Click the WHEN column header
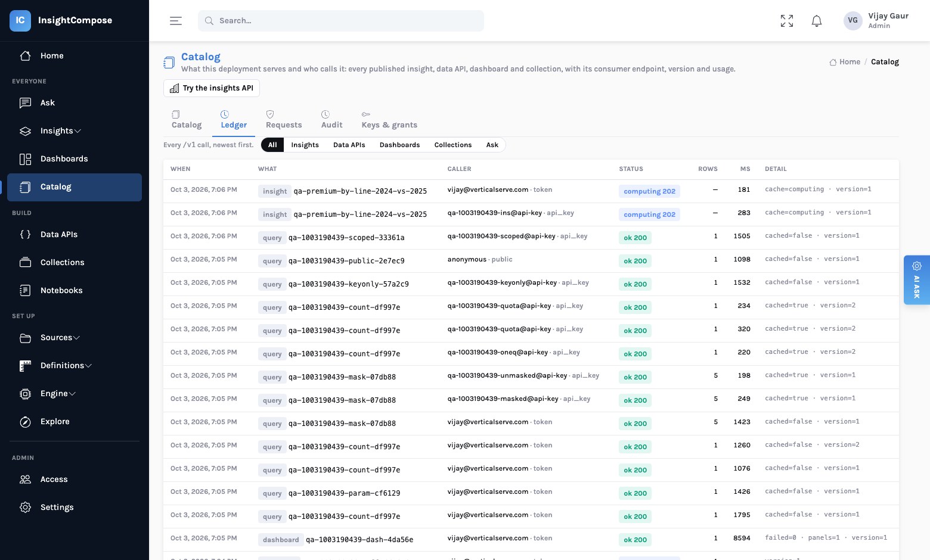Viewport: 930px width, 560px height. coord(181,169)
